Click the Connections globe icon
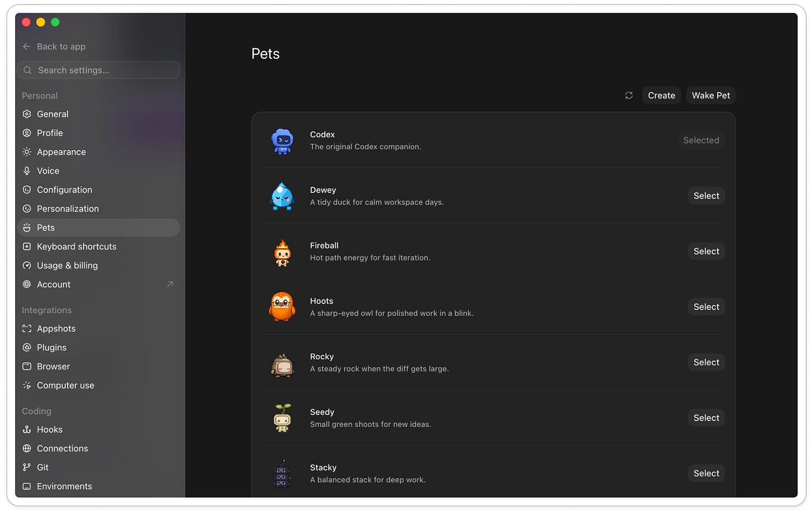The image size is (812, 512). 27,448
